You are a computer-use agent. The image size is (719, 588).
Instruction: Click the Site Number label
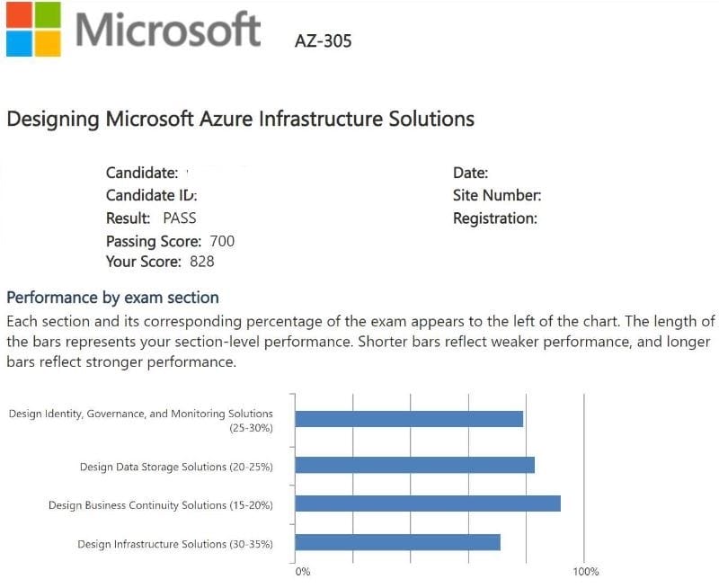[x=497, y=195]
